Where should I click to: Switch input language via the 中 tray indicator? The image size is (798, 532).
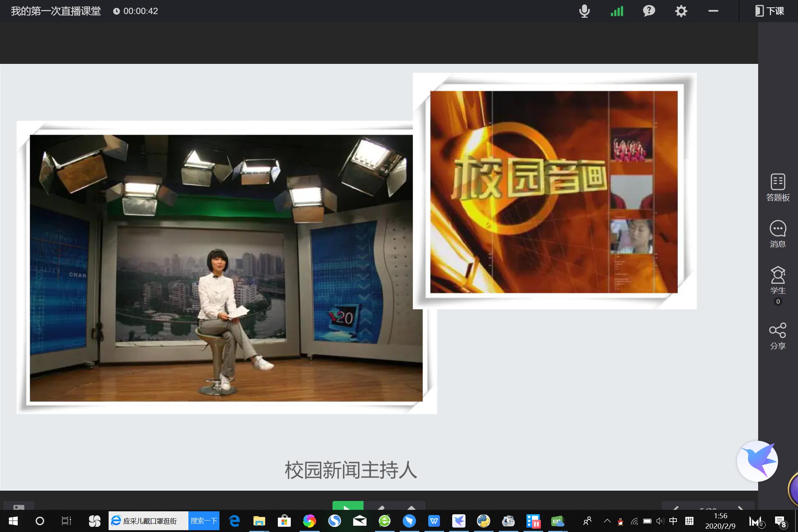pos(673,521)
